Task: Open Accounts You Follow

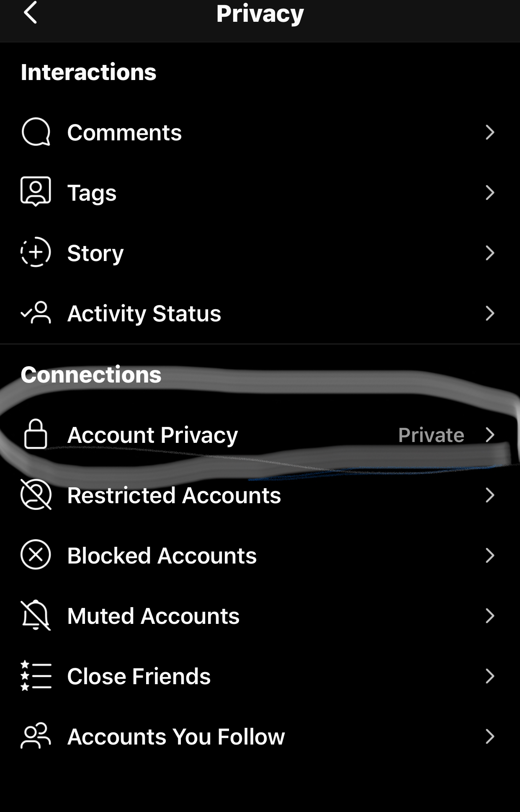Action: 176,737
